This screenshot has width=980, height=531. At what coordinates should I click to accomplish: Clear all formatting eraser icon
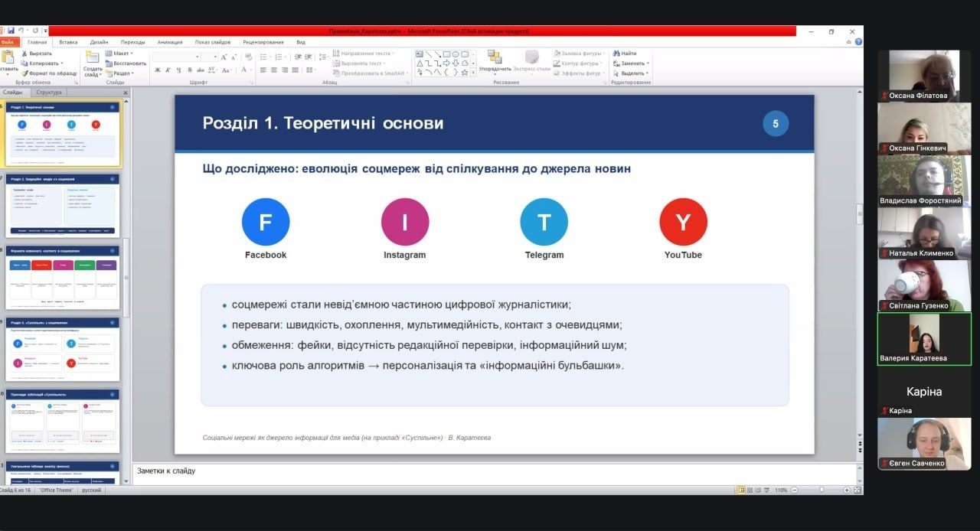coord(247,57)
